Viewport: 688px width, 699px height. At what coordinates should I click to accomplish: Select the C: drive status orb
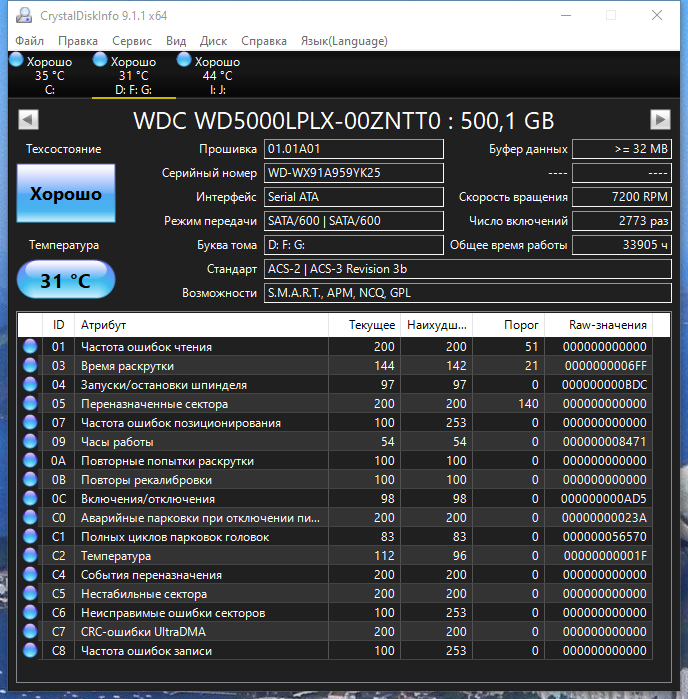[x=16, y=60]
